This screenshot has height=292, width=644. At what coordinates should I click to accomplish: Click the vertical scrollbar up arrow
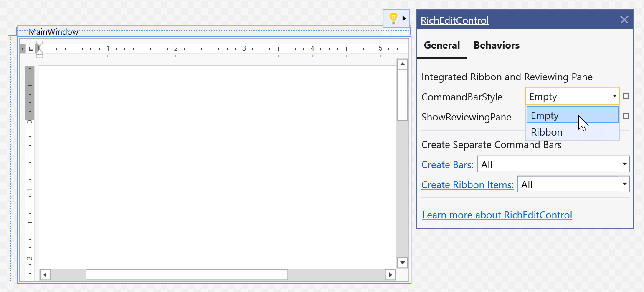(x=402, y=64)
